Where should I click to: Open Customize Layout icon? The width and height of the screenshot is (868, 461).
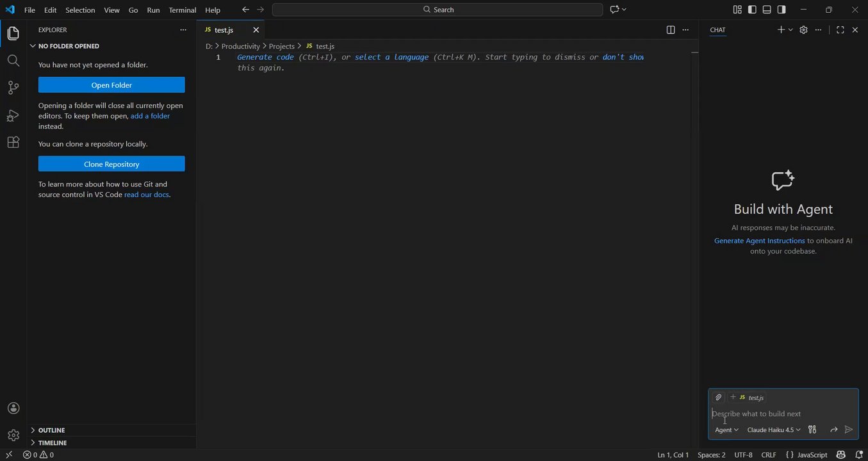coord(737,10)
